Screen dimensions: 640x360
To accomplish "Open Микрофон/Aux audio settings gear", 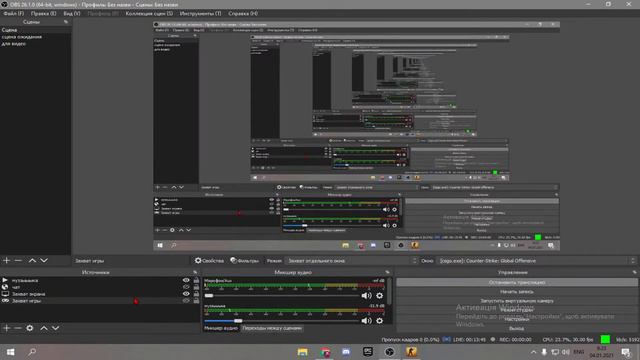I will [x=380, y=296].
